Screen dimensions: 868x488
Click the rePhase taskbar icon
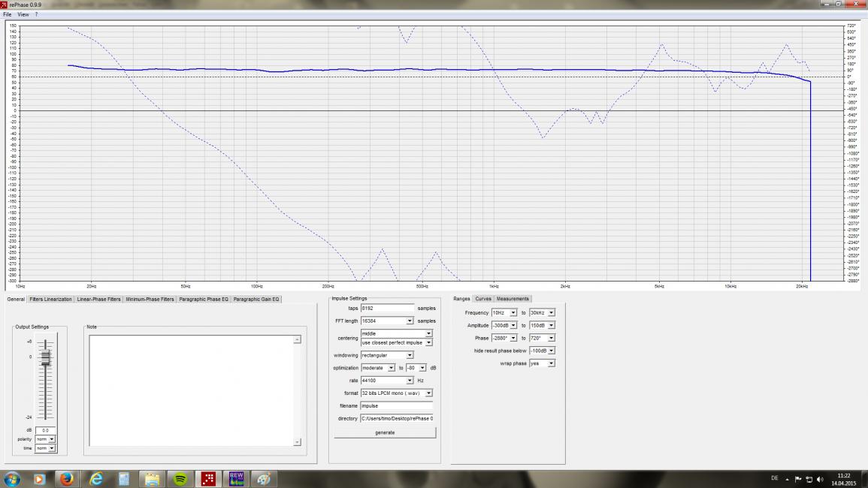[x=208, y=479]
